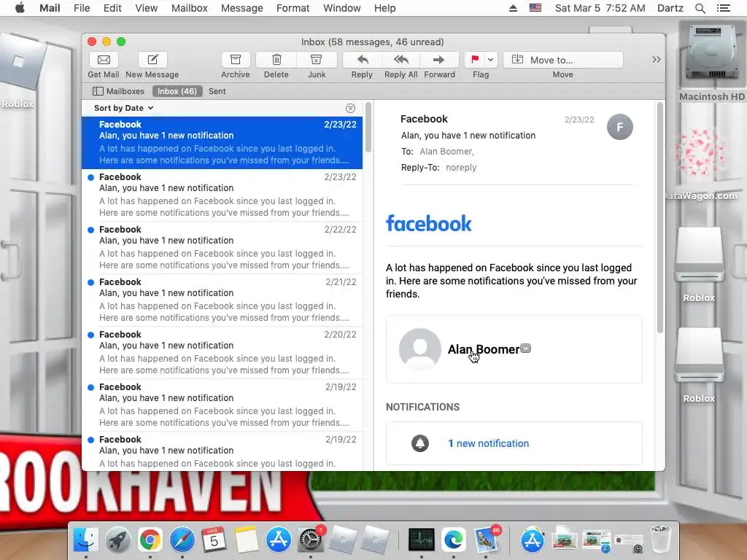
Task: Select the Inbox (46) favorites tab
Action: 177,91
